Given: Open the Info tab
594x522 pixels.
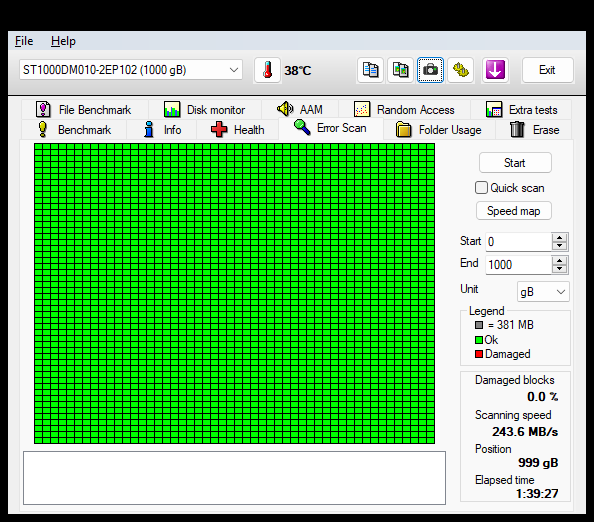Looking at the screenshot, I should (162, 130).
